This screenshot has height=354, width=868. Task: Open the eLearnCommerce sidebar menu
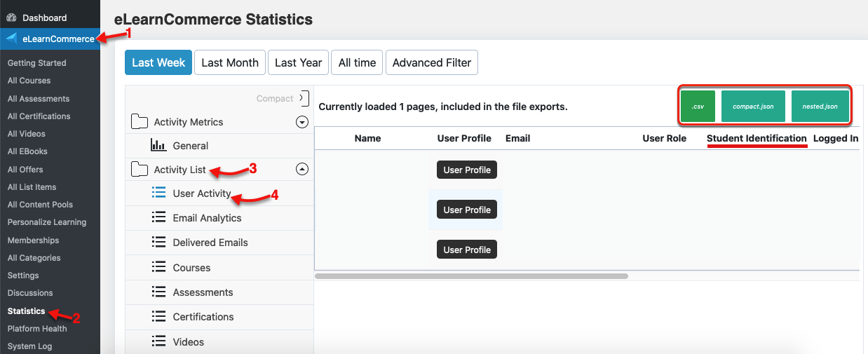(x=50, y=39)
